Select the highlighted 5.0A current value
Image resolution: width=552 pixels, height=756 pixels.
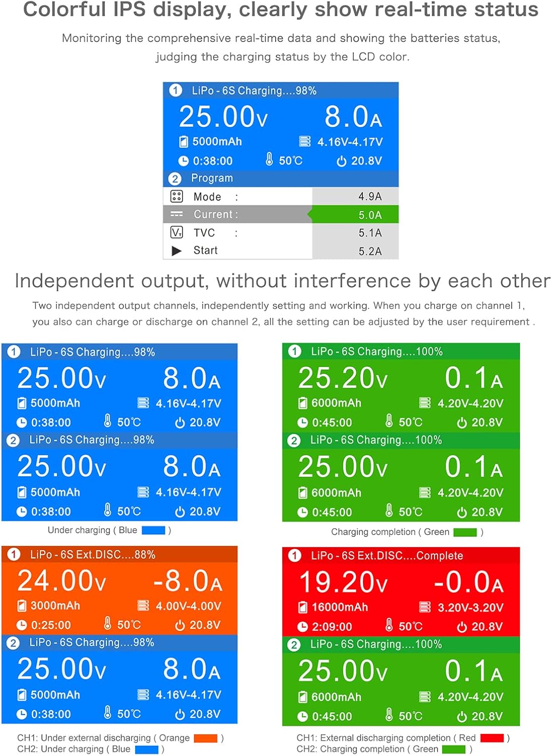click(x=370, y=215)
